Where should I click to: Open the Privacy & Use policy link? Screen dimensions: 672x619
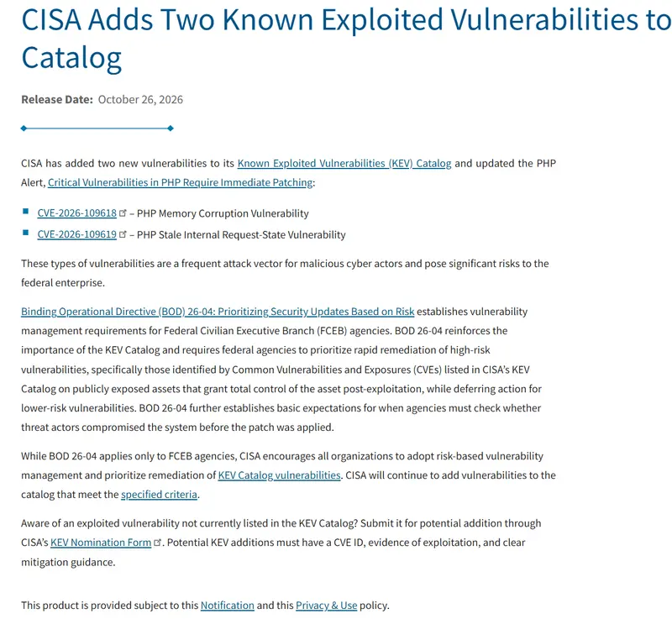[326, 606]
